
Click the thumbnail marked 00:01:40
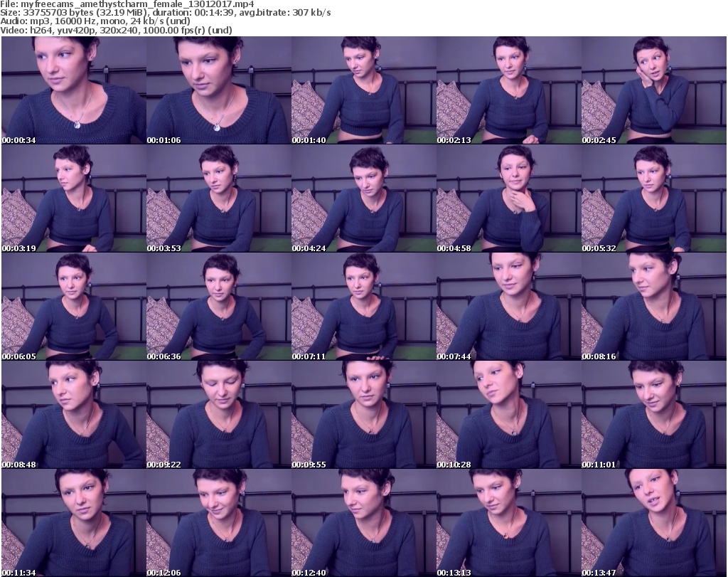pos(363,90)
